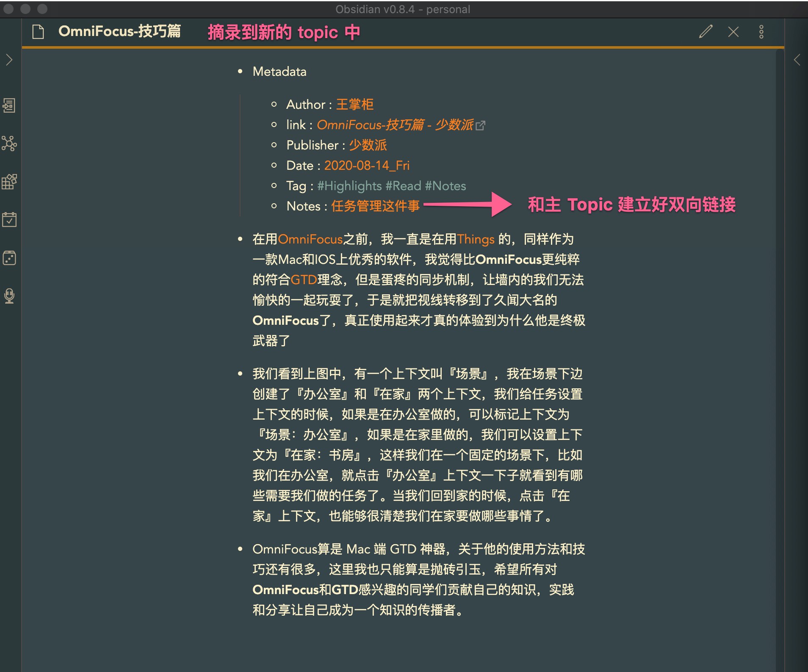808x672 pixels.
Task: Collapse the right sidebar panel
Action: click(797, 60)
